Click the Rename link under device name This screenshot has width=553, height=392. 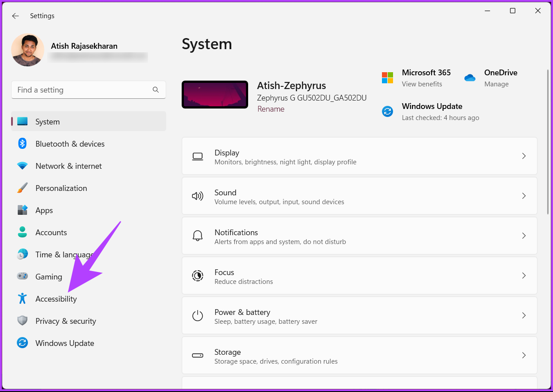point(271,109)
